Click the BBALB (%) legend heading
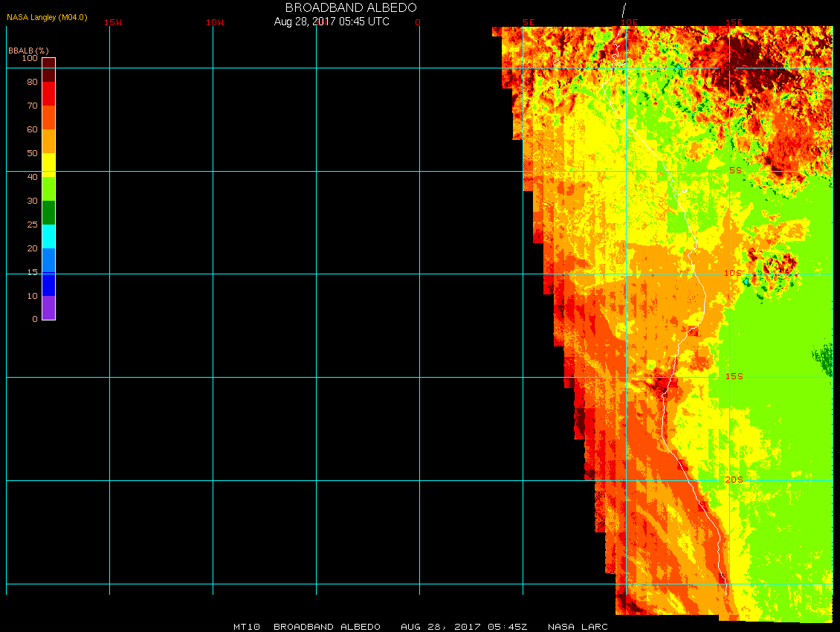Viewport: 840px width, 632px height. tap(28, 50)
